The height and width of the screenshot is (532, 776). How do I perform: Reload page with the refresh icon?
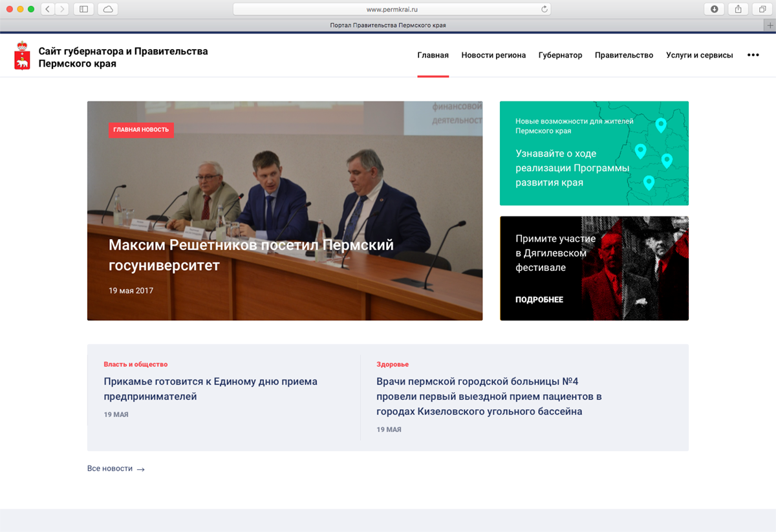[x=544, y=9]
